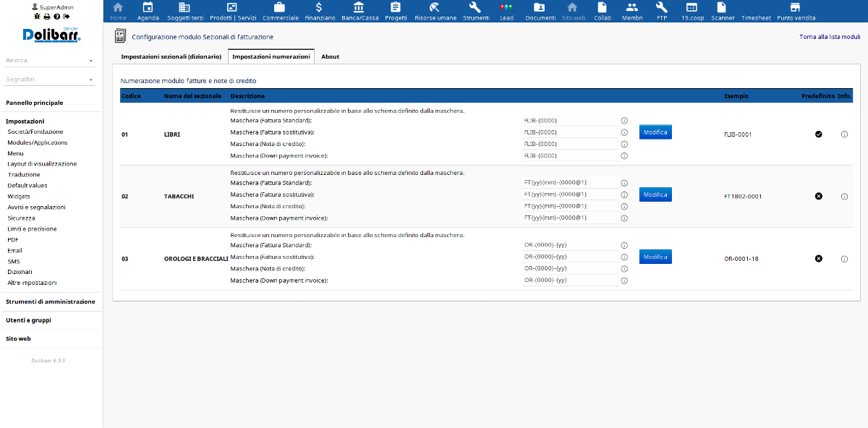Click the SuperAdmin user name

pyautogui.click(x=55, y=7)
